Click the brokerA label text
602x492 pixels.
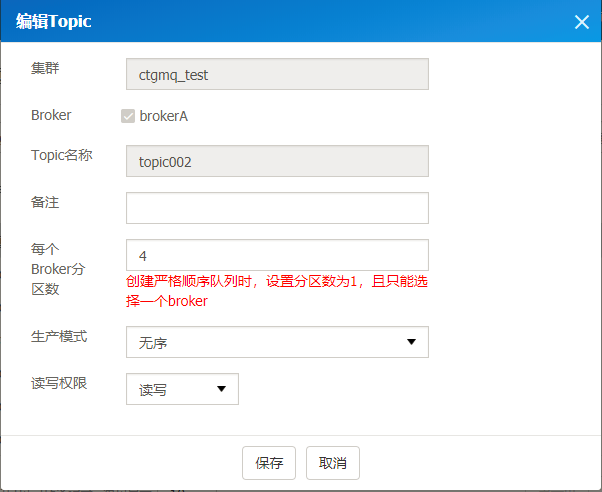(164, 116)
